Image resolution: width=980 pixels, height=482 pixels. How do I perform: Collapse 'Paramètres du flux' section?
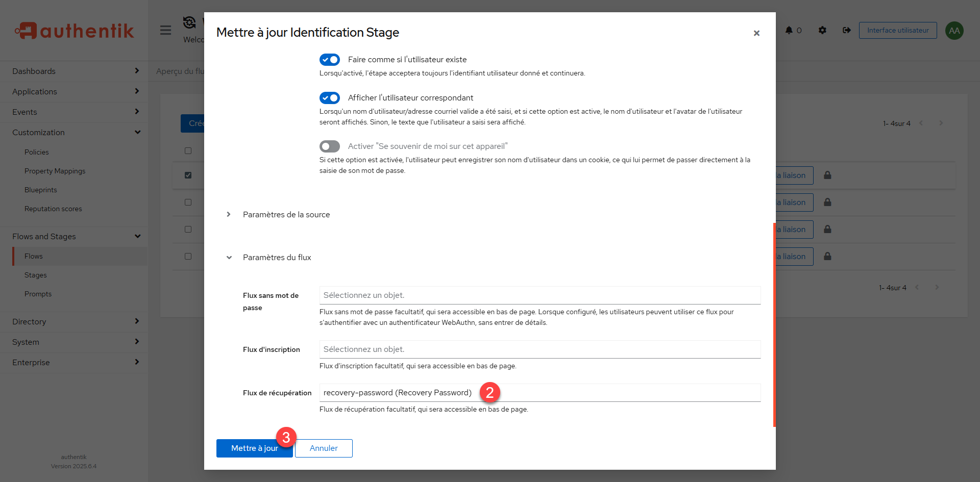click(277, 258)
